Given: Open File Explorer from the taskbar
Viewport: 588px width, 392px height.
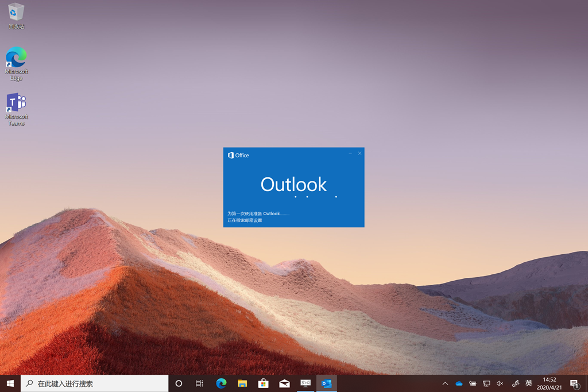Looking at the screenshot, I should (242, 383).
